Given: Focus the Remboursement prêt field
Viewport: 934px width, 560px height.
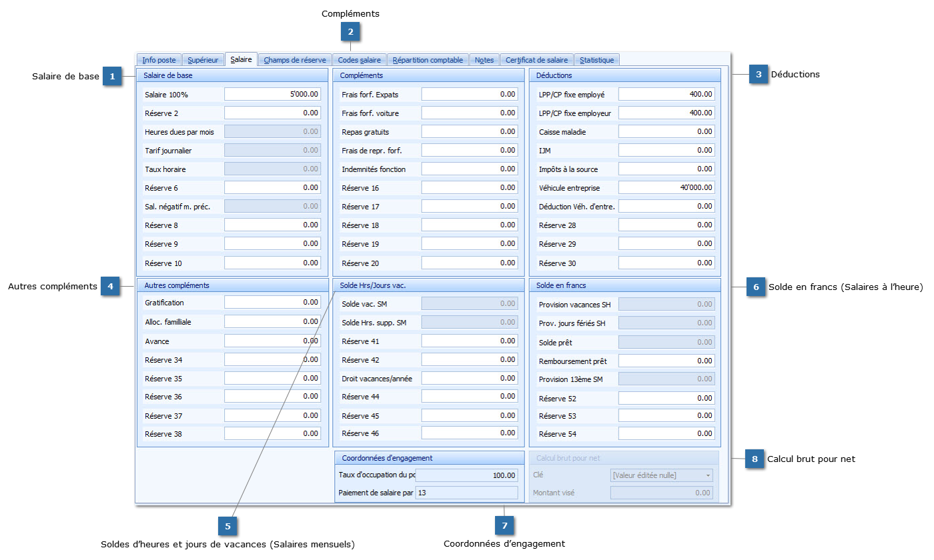Looking at the screenshot, I should click(x=666, y=361).
